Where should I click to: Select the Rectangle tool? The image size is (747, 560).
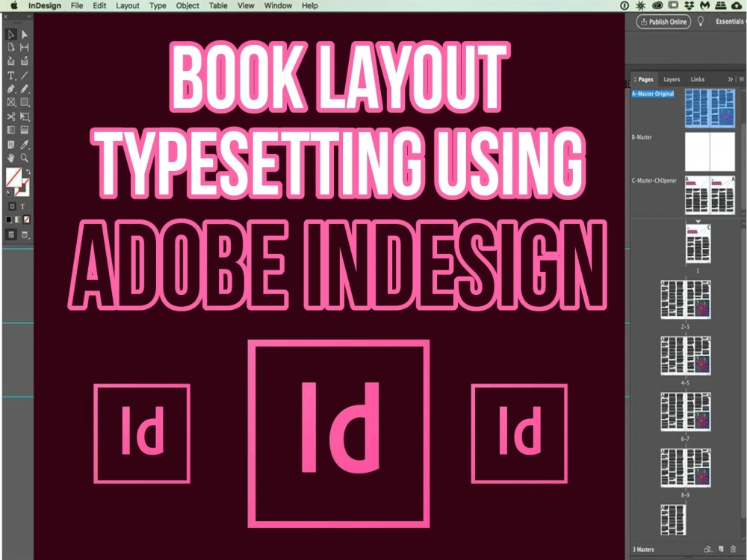pos(25,102)
